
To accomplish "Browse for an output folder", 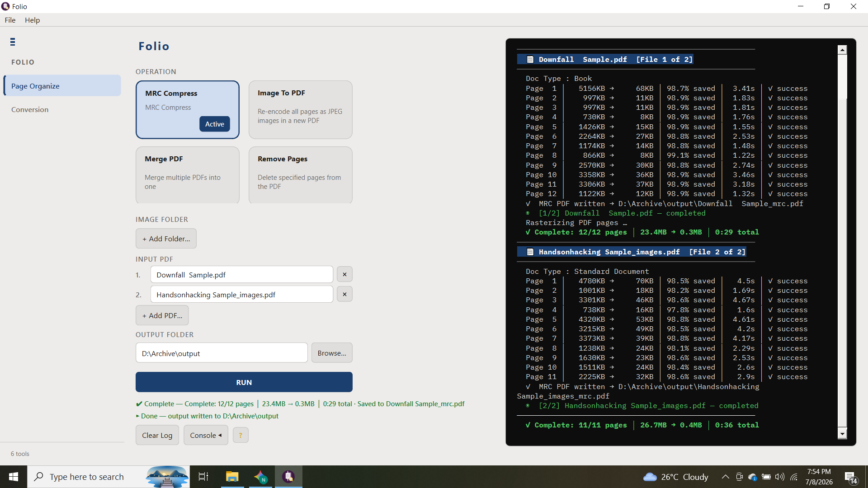I will tap(332, 353).
